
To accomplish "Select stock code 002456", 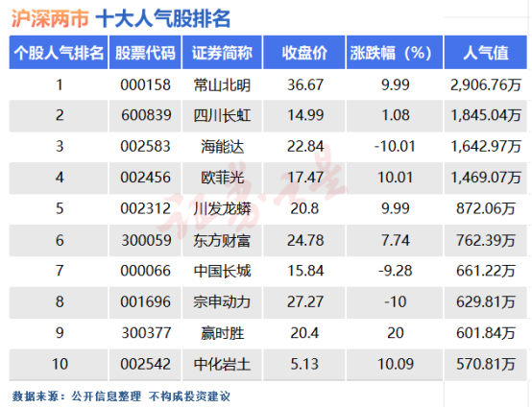I will pos(146,178).
